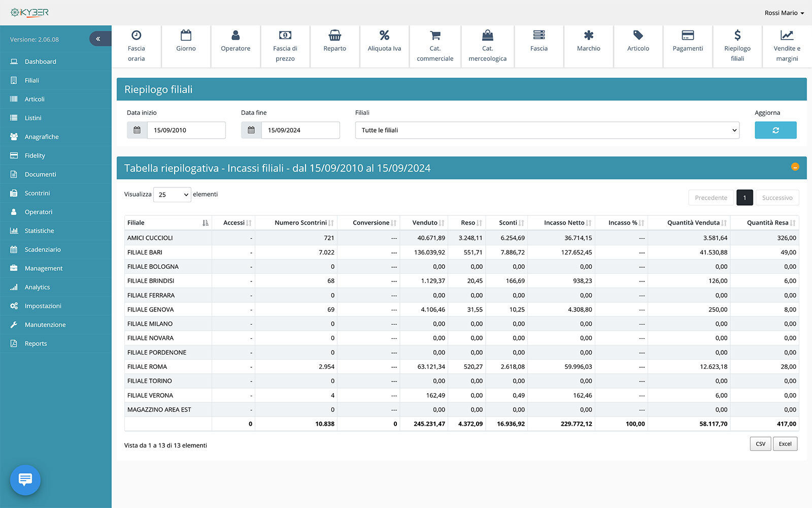Select page 1 in pagination
This screenshot has height=508, width=812.
[745, 198]
